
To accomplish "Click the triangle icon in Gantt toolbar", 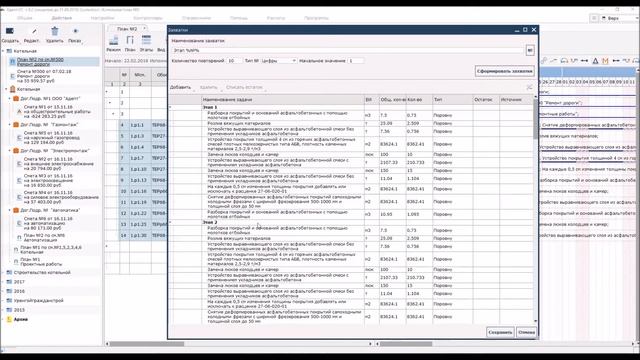I will 595,60.
